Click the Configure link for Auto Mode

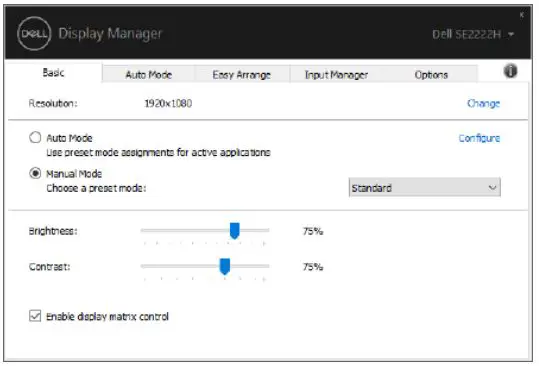tap(479, 138)
